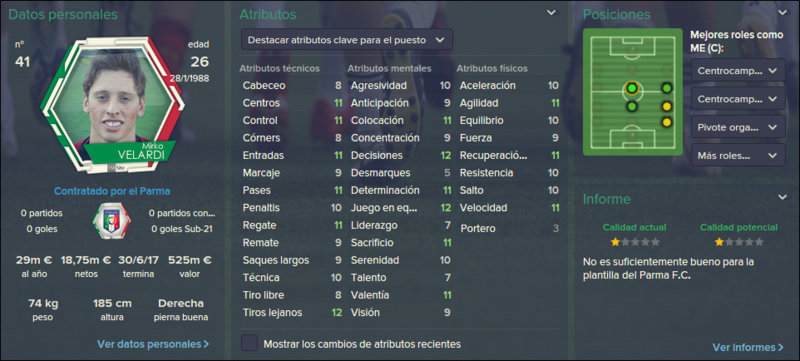The width and height of the screenshot is (800, 361).
Task: Enable showing recent attribute changes checkbox
Action: click(x=249, y=343)
